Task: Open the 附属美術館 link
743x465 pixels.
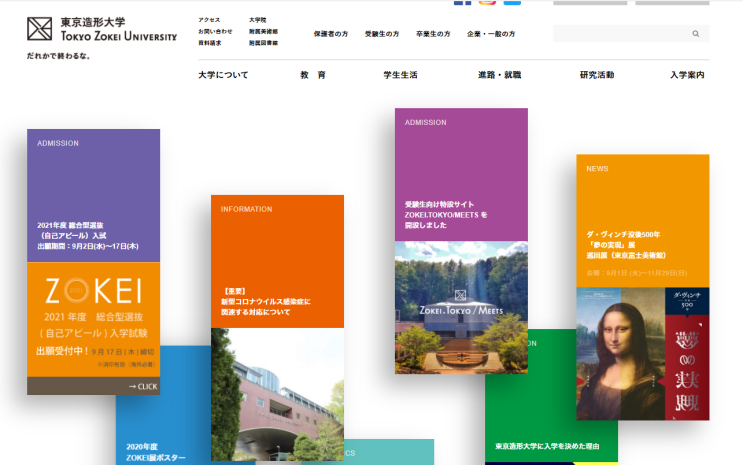Action: [263, 31]
